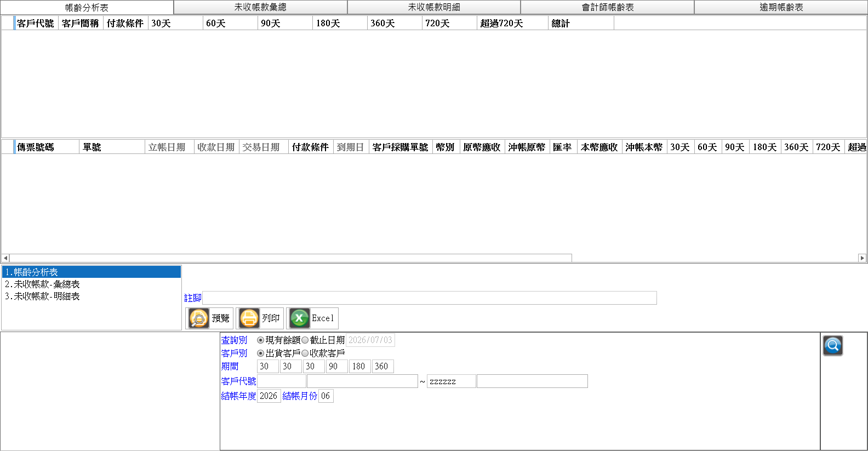Screen dimensions: 868x451
Task: Select 3.未收帳款-明細表 in report list
Action: click(x=92, y=296)
